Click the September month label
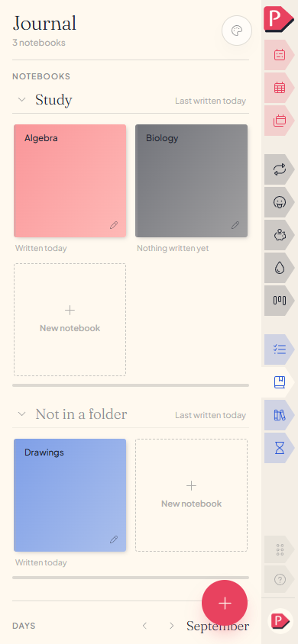The height and width of the screenshot is (644, 298). click(218, 626)
